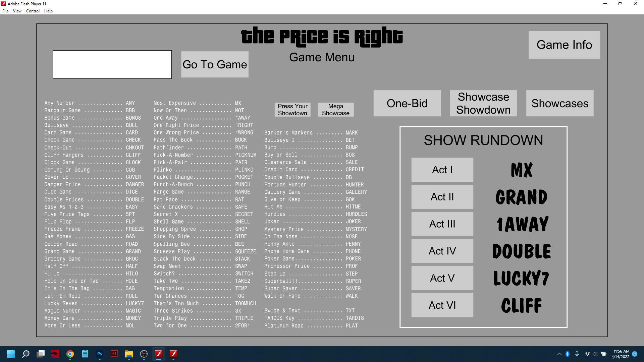Click the Go To Game button
The width and height of the screenshot is (644, 362).
pos(214,64)
